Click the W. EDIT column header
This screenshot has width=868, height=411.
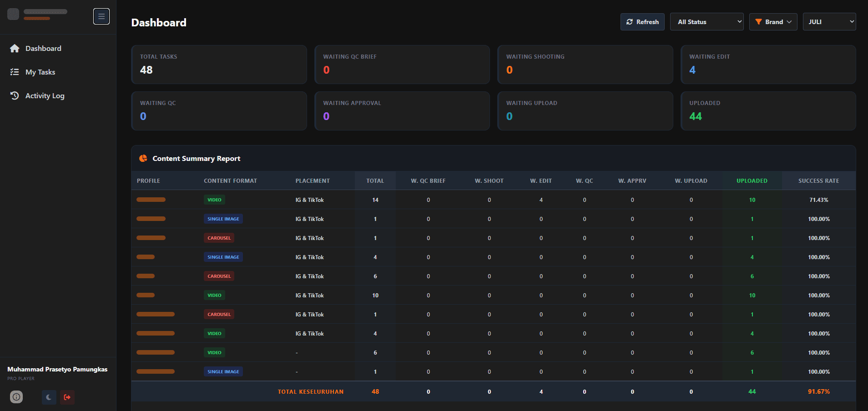pos(541,180)
